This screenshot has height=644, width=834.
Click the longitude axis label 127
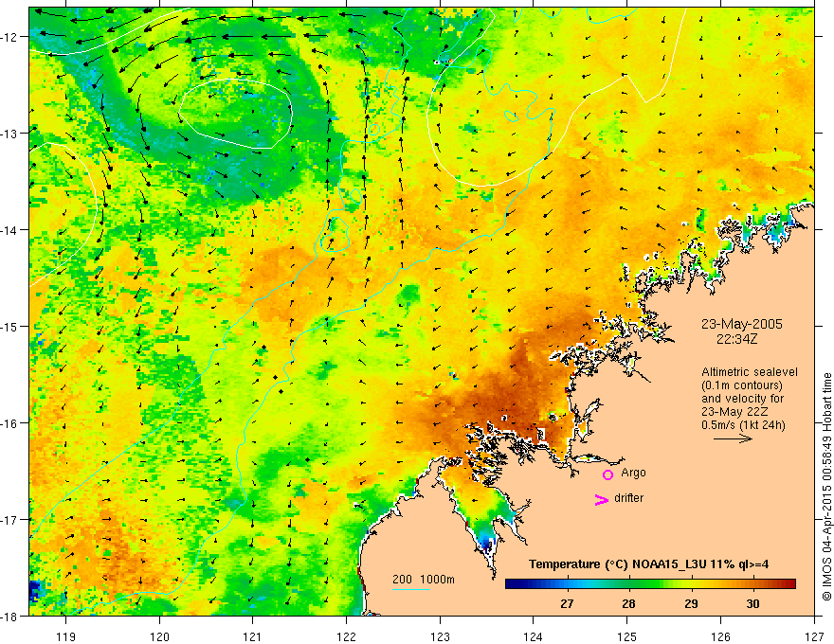click(814, 636)
